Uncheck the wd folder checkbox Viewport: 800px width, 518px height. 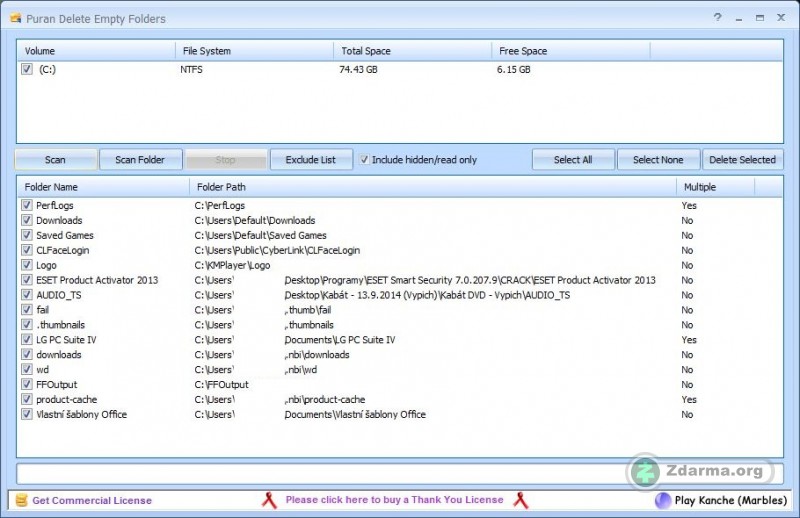pos(27,369)
